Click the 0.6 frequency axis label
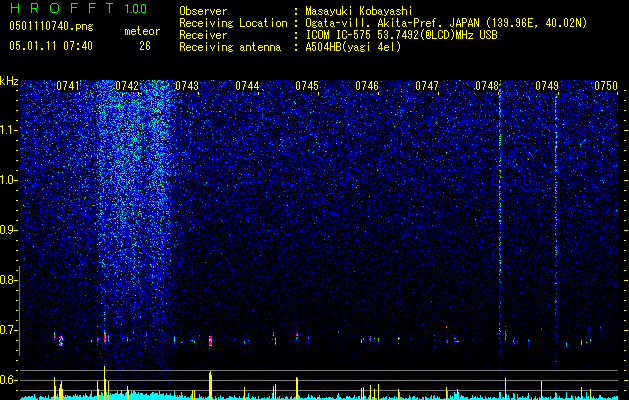This screenshot has width=629, height=400. [x=9, y=380]
